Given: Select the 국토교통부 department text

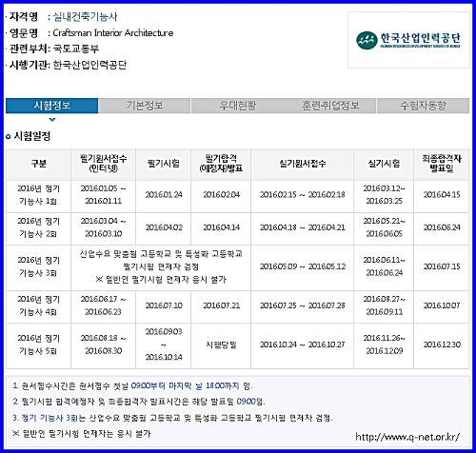Looking at the screenshot, I should coord(76,49).
